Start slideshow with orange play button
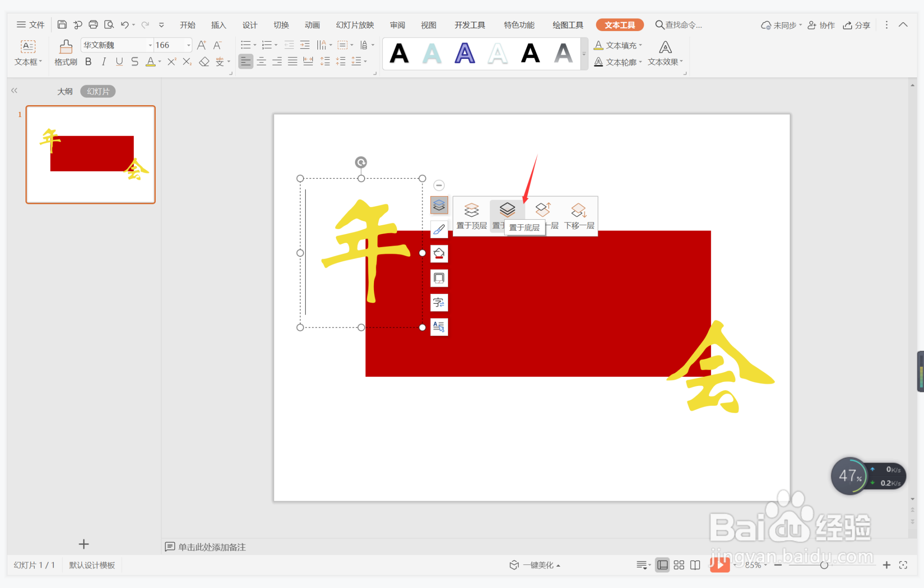Viewport: 924px width, 588px height. [x=720, y=564]
